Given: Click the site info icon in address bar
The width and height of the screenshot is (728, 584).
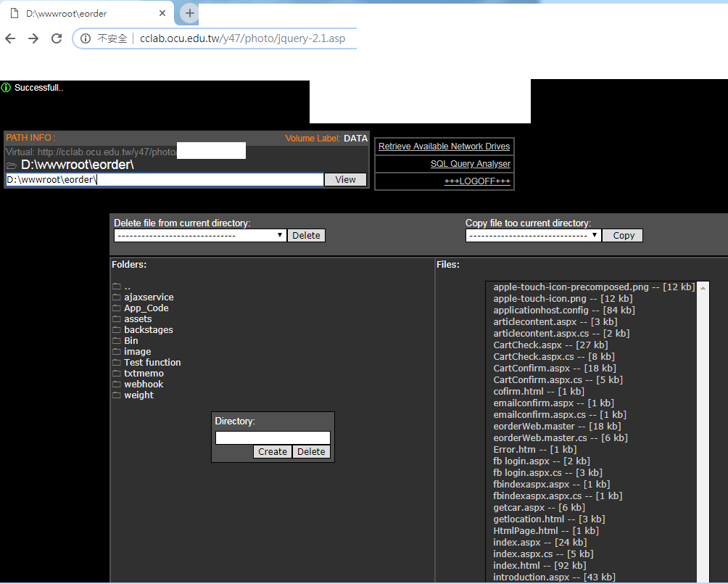Looking at the screenshot, I should pos(86,38).
